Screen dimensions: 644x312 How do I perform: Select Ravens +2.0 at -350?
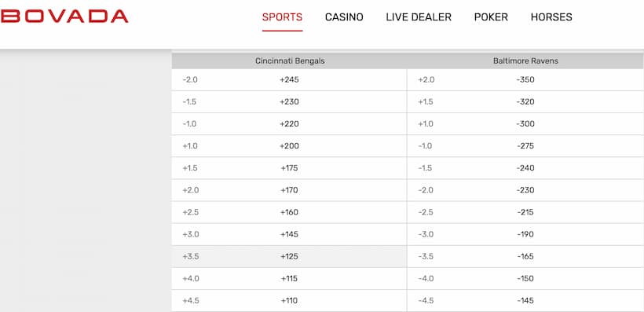[525, 79]
